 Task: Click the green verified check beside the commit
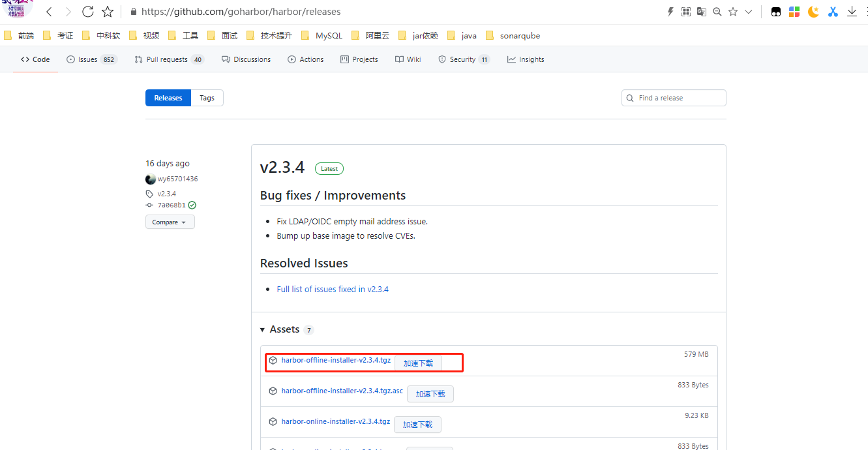192,205
